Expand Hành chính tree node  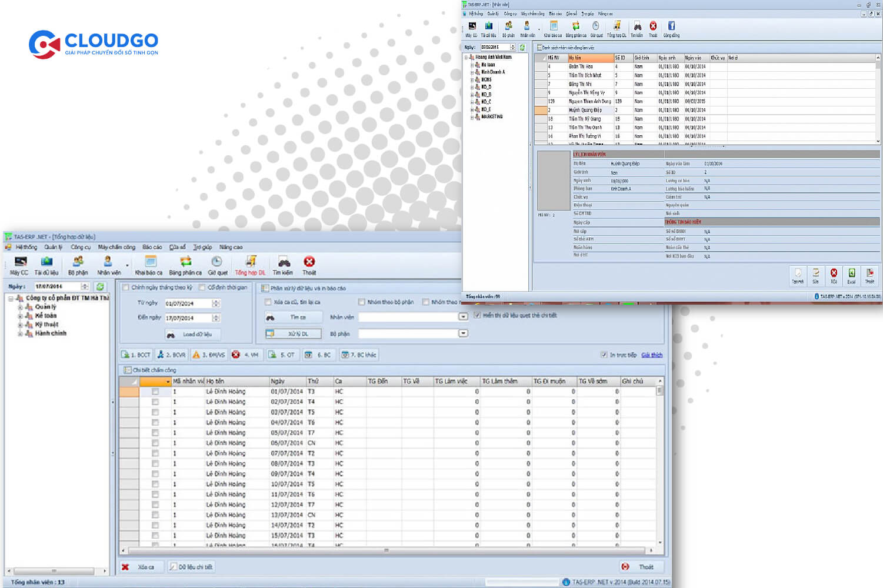click(20, 333)
